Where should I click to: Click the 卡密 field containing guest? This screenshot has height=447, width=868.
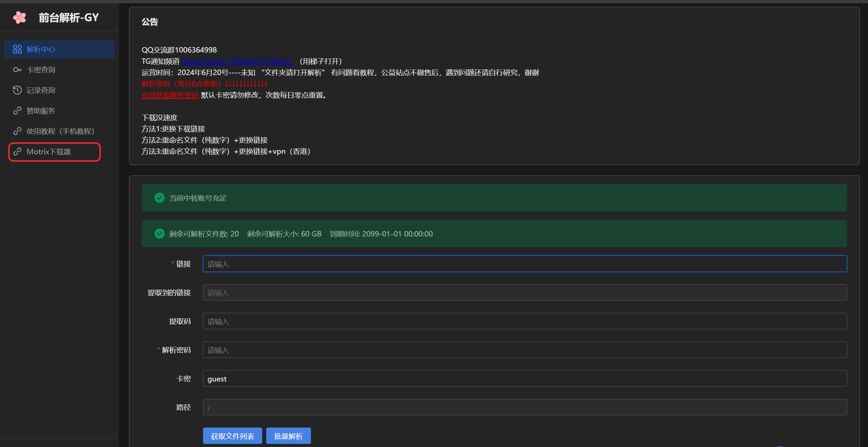(x=525, y=378)
